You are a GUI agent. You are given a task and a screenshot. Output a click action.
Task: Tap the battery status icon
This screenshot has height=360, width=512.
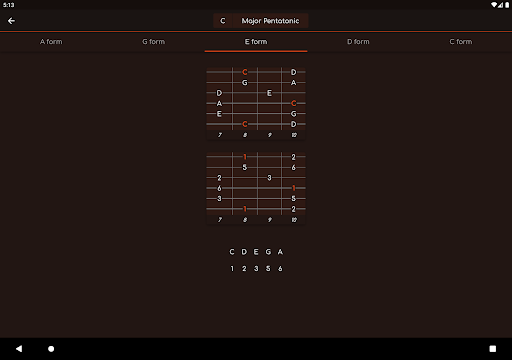click(x=507, y=5)
